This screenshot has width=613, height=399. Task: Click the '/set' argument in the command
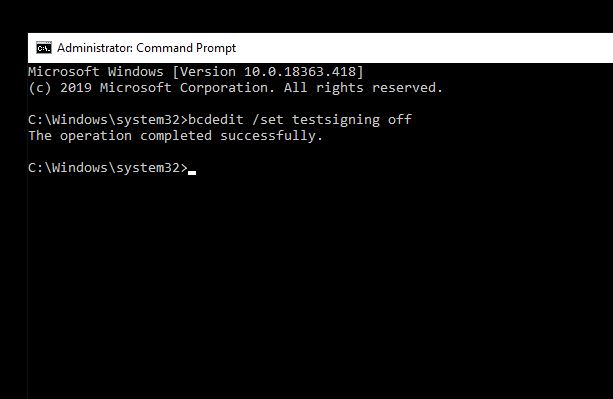point(268,120)
